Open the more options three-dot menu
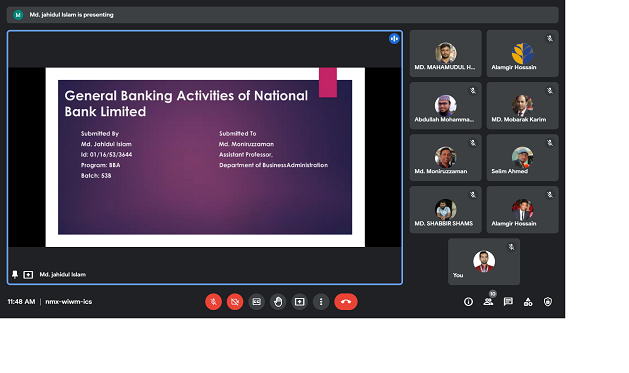The width and height of the screenshot is (629, 373). pos(321,302)
